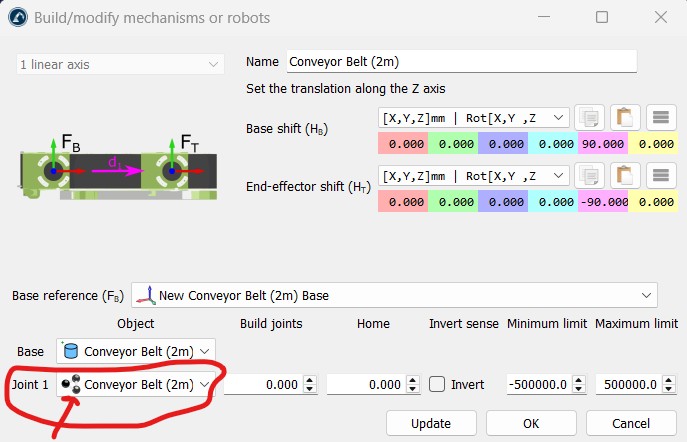Click the pink Base shift 90.000 field
This screenshot has height=442, width=687.
[602, 144]
